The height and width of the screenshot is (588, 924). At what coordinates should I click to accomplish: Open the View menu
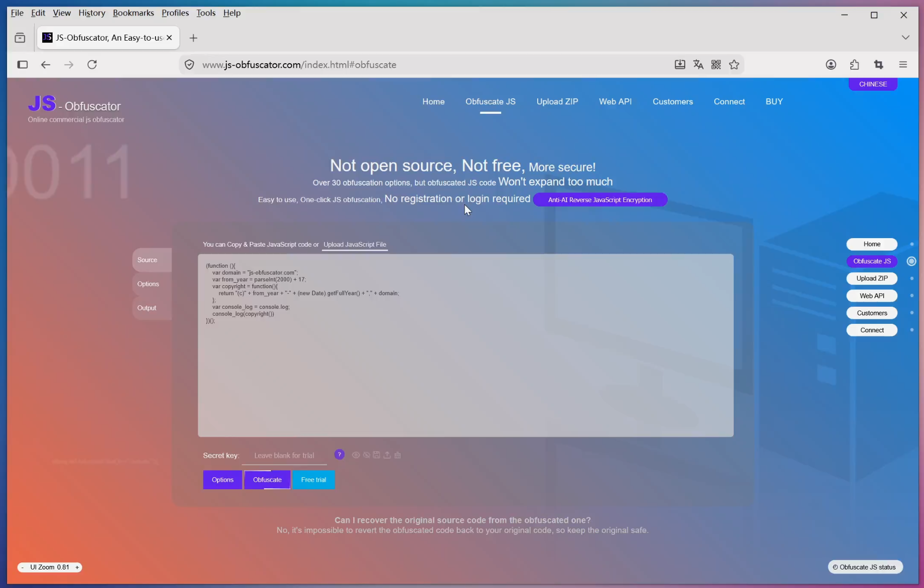click(62, 13)
